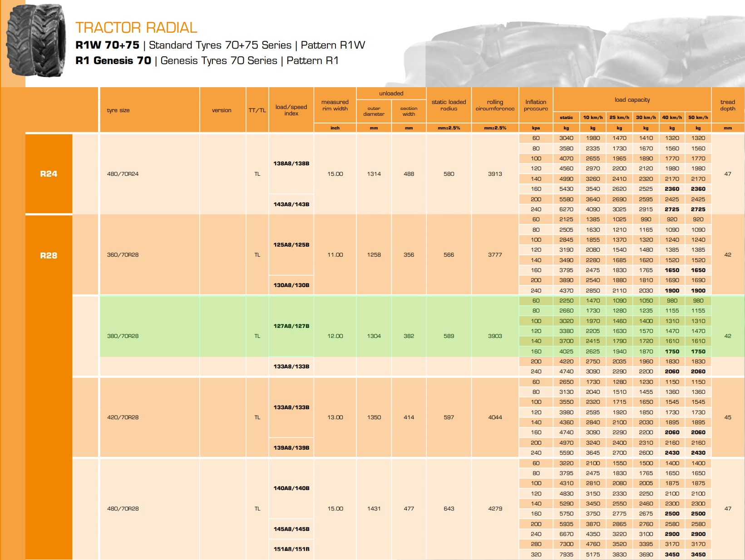This screenshot has height=560, width=745.
Task: Click the version column header
Action: pos(222,110)
